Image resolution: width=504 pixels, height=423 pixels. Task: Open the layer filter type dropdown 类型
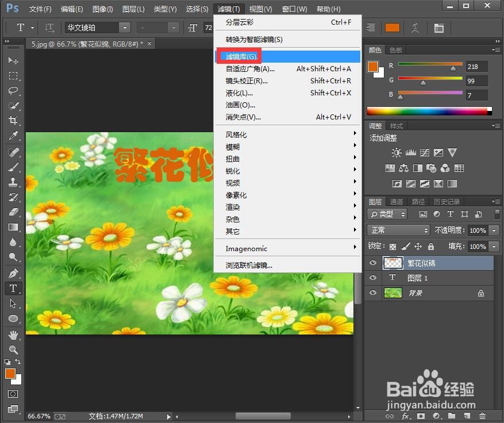pos(387,214)
